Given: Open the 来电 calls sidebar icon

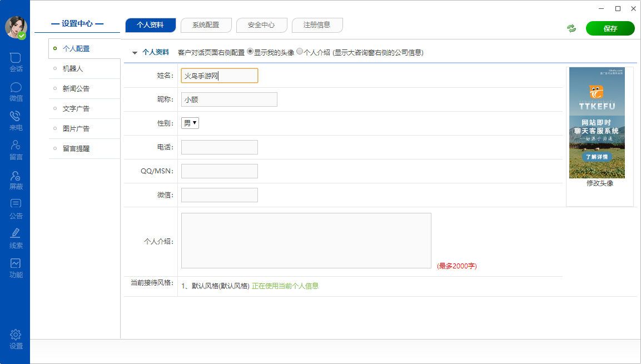Looking at the screenshot, I should 16,121.
